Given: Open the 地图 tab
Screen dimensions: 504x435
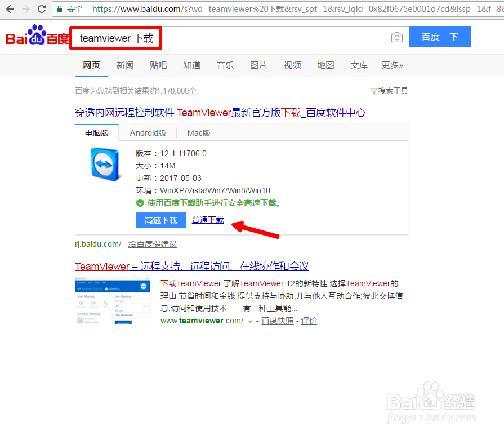Looking at the screenshot, I should [325, 65].
